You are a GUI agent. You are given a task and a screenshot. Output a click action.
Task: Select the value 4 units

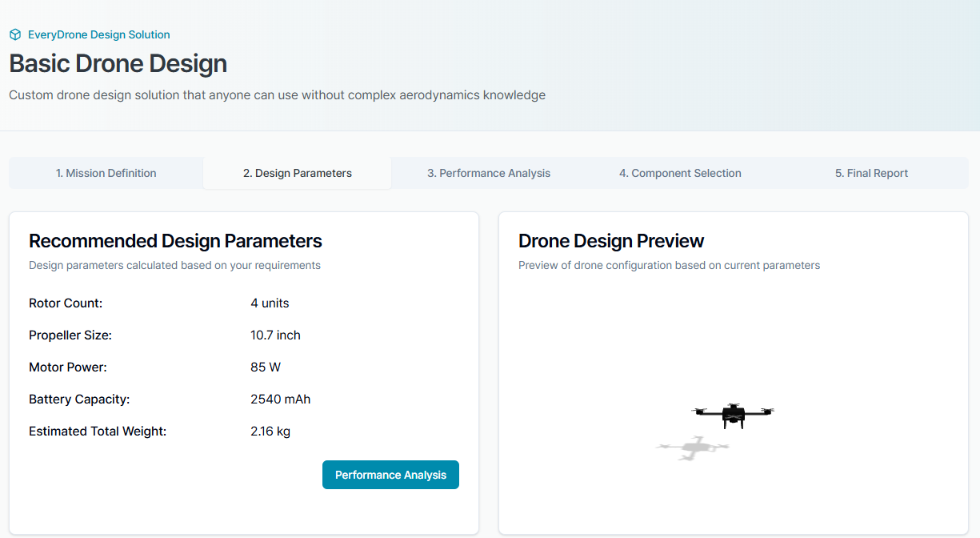tap(270, 303)
